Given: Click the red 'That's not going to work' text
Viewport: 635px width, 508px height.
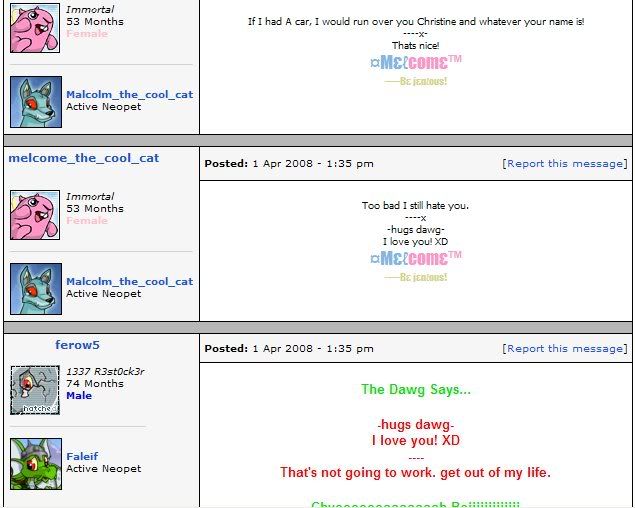Looking at the screenshot, I should [415, 472].
